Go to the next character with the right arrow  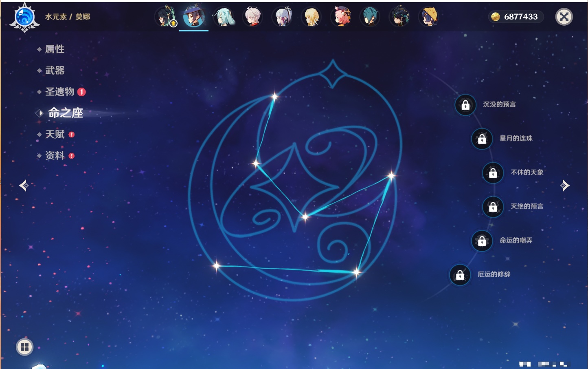[x=565, y=186]
